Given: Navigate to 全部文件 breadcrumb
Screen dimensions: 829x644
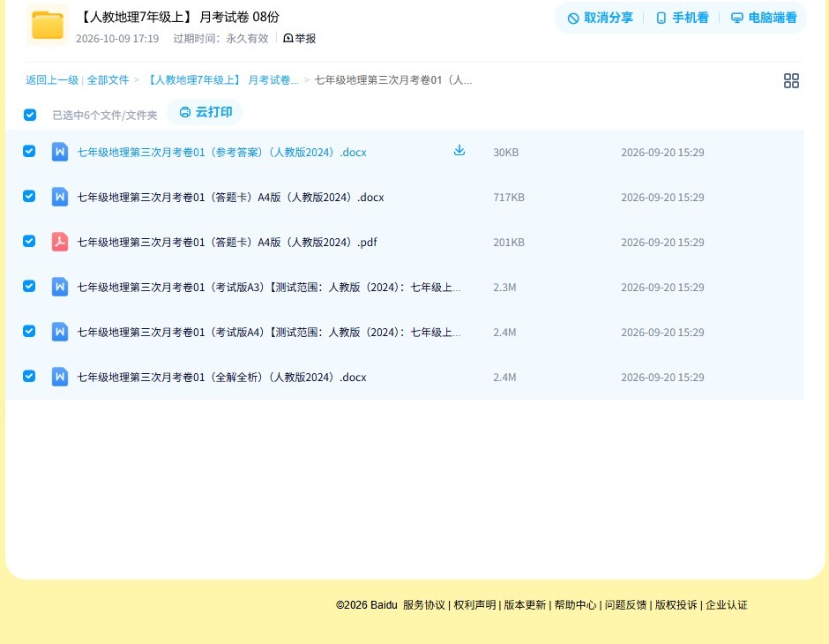Looking at the screenshot, I should click(x=108, y=80).
